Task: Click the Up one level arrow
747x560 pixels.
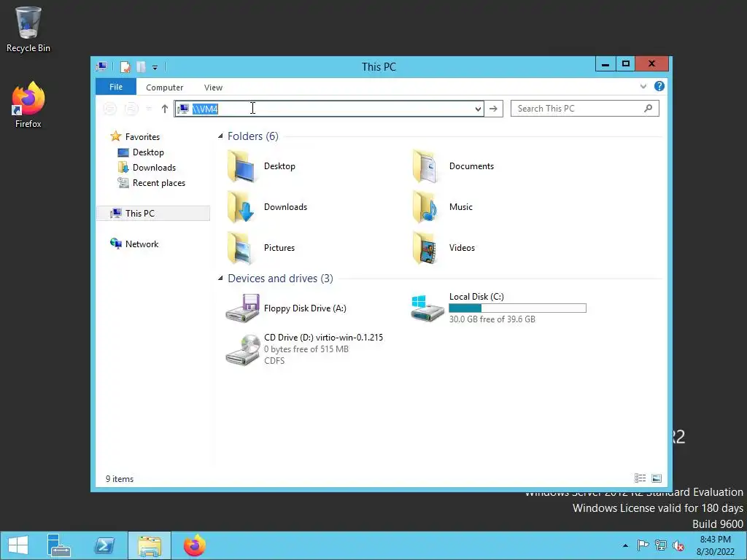Action: (x=164, y=109)
